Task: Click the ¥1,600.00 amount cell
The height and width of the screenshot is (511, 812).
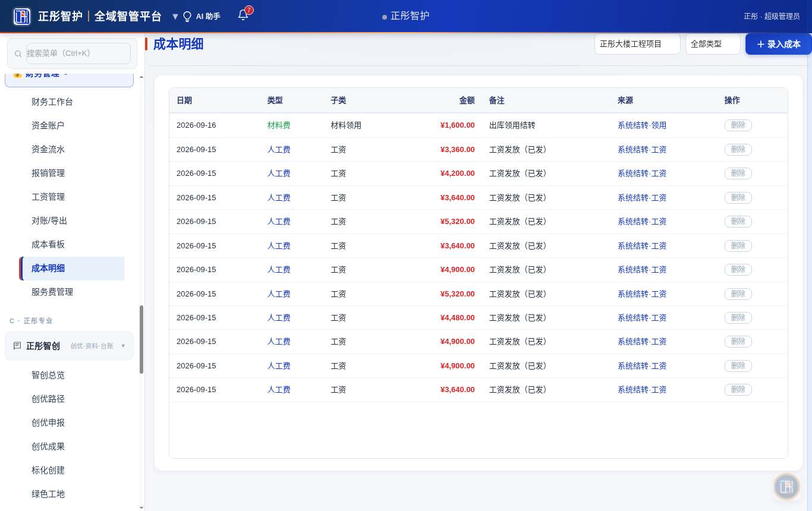Action: pos(458,125)
